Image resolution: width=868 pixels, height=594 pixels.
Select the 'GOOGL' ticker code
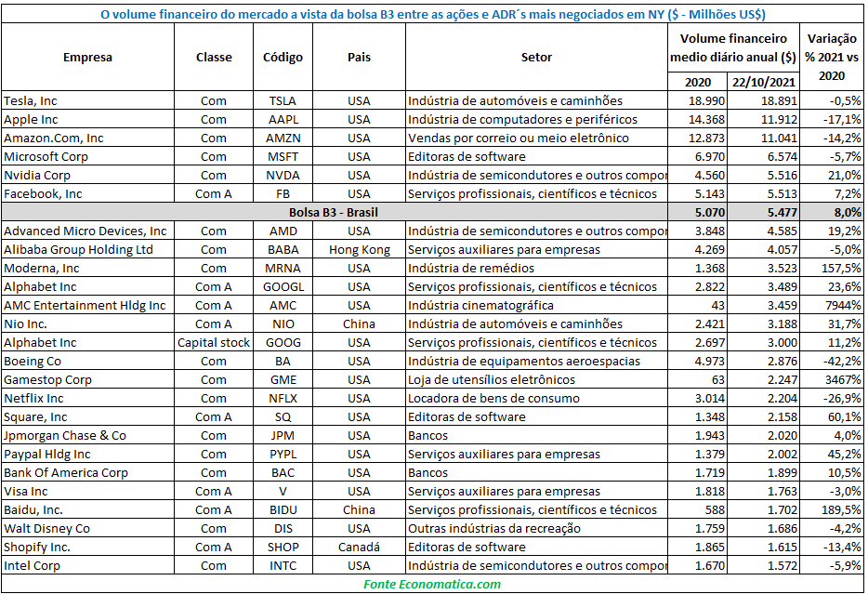283,286
